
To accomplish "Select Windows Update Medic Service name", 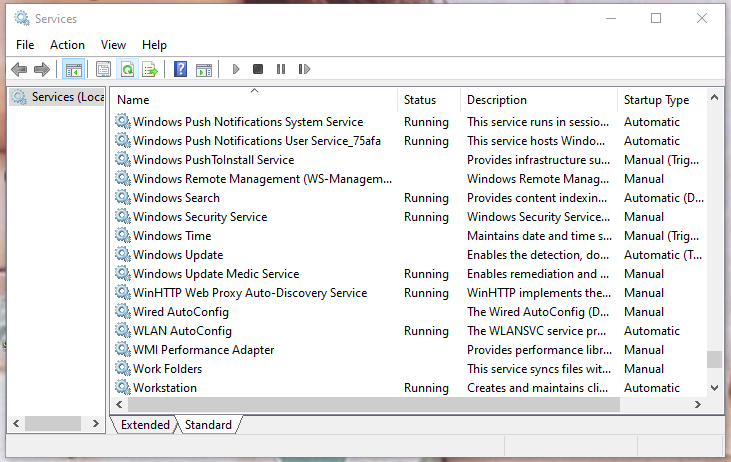I will (216, 274).
